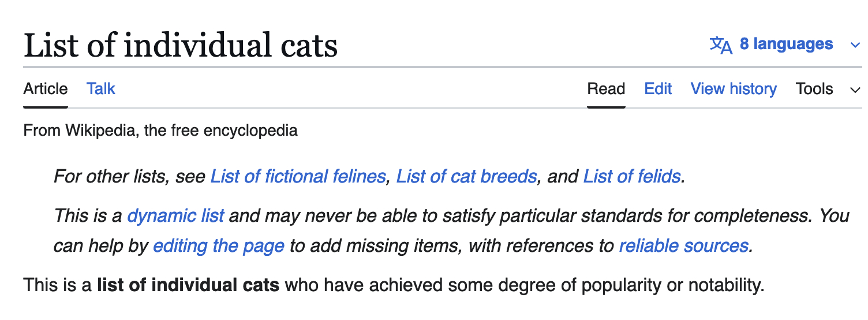This screenshot has height=320, width=868.
Task: Click the From Wikipedia tagline text
Action: tap(160, 130)
